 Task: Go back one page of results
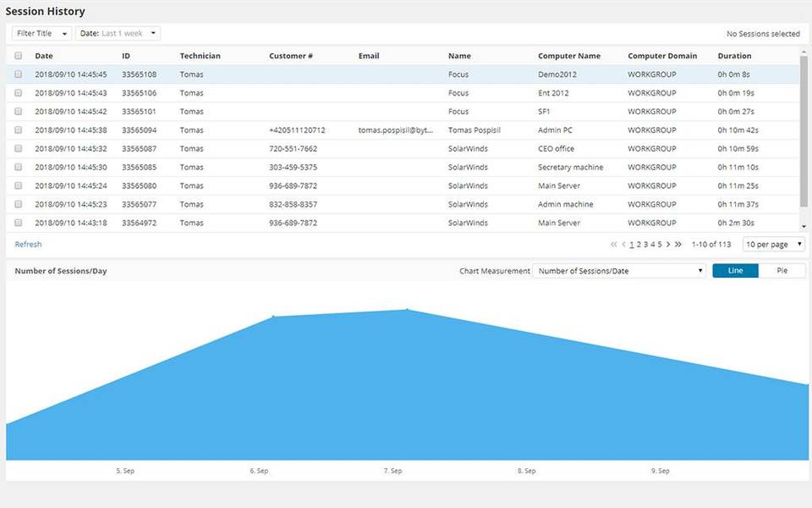click(622, 244)
